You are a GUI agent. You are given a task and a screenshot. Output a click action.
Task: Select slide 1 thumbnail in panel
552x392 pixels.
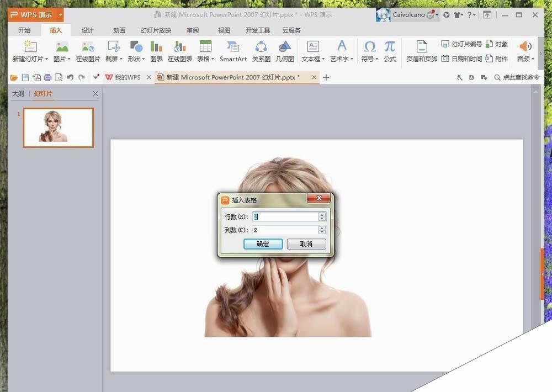pos(58,127)
